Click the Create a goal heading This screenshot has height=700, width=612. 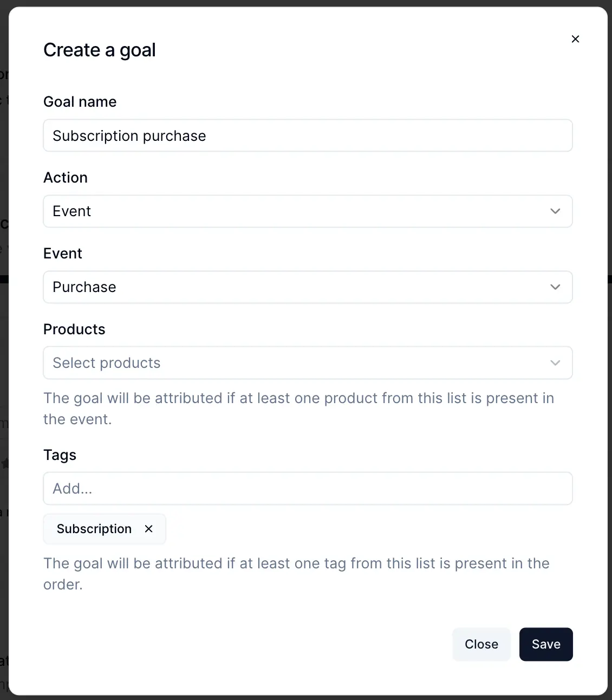pos(100,49)
